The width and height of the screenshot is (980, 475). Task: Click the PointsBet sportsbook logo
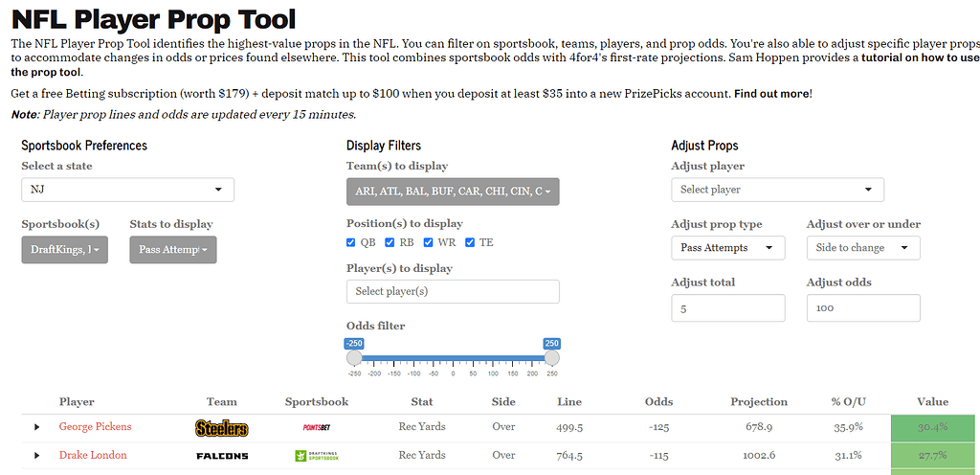tap(316, 427)
